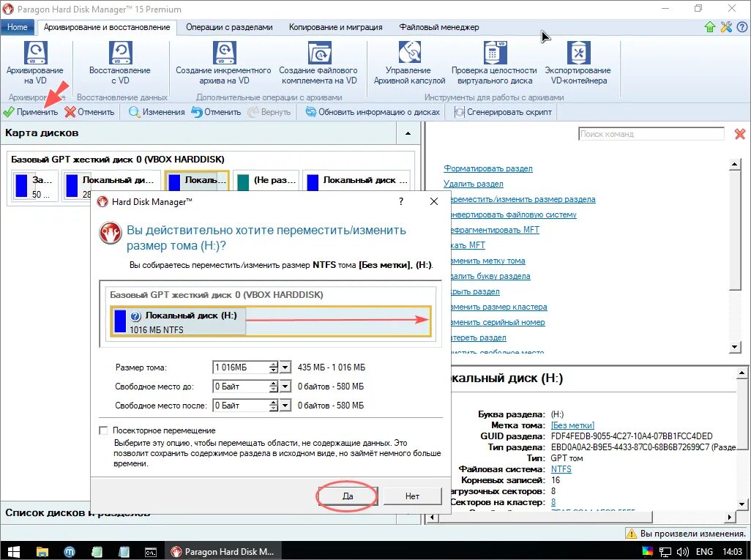The height and width of the screenshot is (560, 751).
Task: Open Копирование и миграция tab
Action: pyautogui.click(x=336, y=27)
